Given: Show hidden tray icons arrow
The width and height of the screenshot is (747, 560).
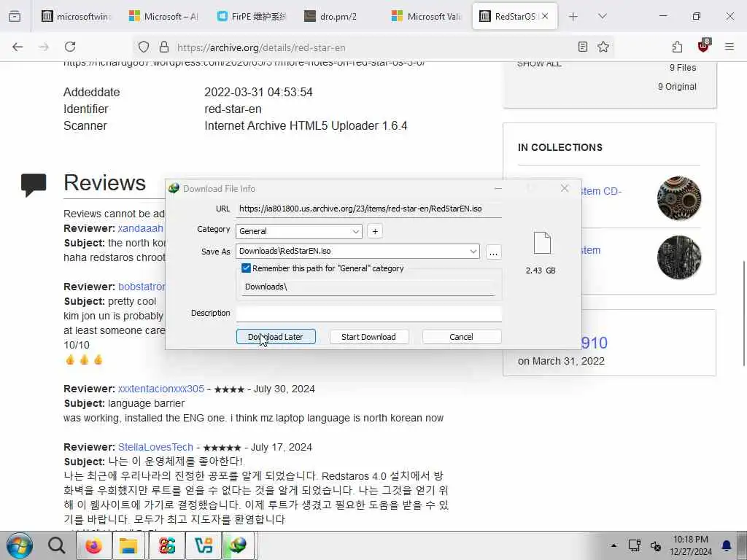Looking at the screenshot, I should click(614, 545).
